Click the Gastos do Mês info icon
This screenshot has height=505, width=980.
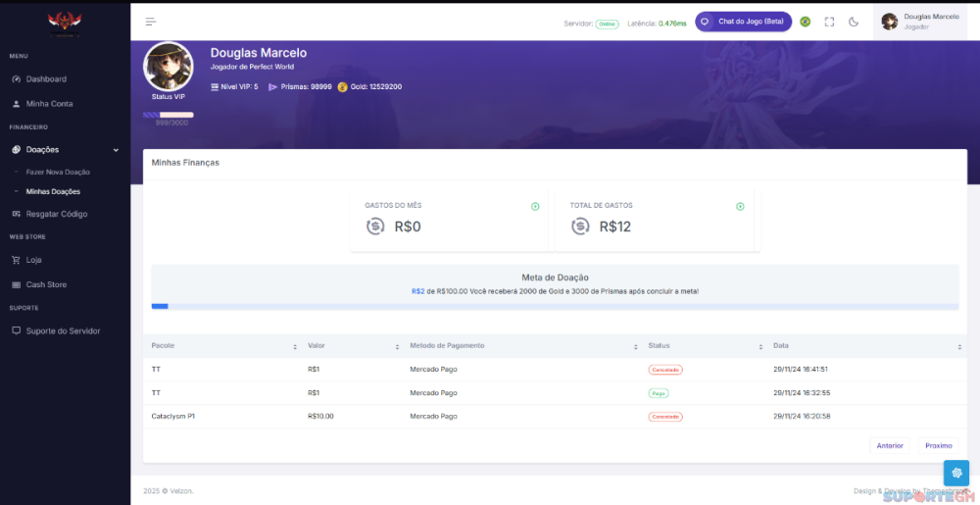pos(535,206)
